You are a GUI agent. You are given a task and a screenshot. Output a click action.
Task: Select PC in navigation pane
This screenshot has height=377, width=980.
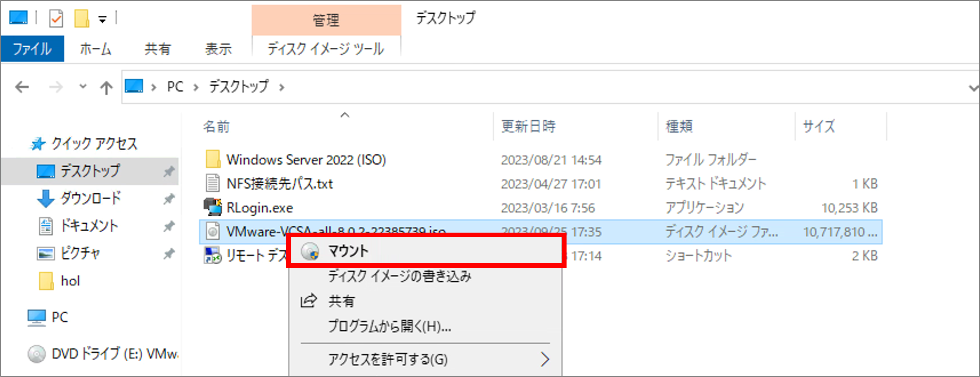(60, 317)
